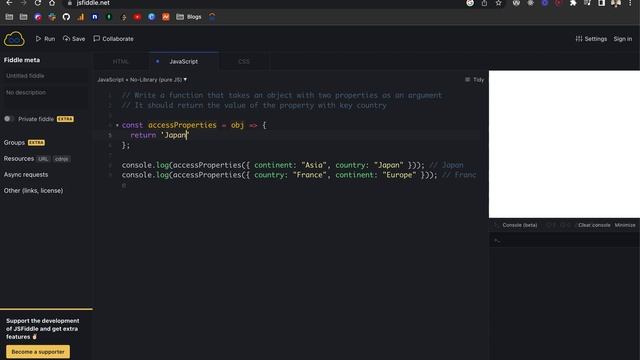Go back in browser history
The width and height of the screenshot is (640, 360).
[9, 3]
